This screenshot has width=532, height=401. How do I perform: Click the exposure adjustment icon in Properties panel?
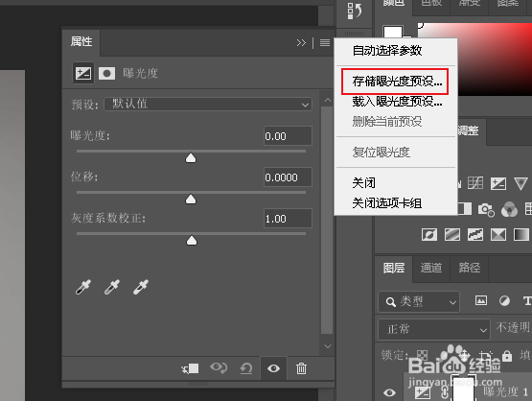point(83,73)
